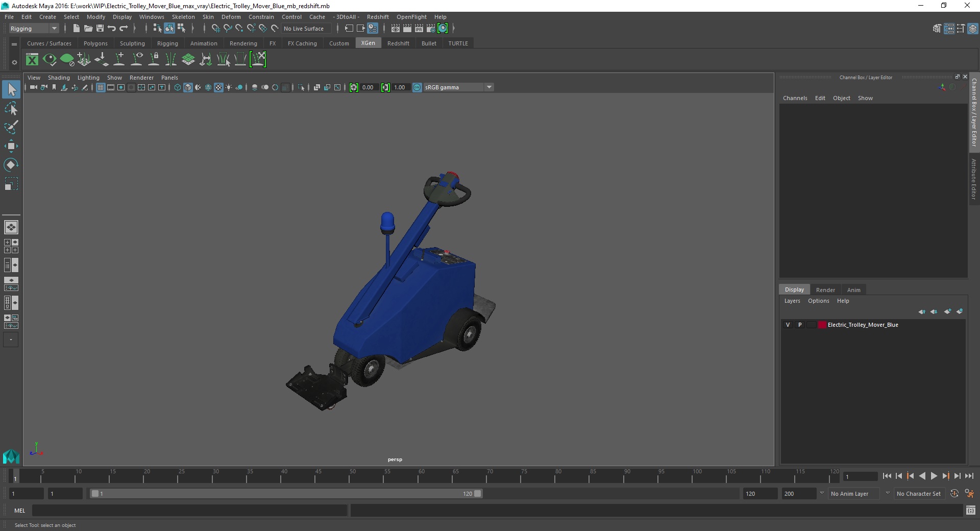Click the XGen green layered planes shelf icon
This screenshot has height=531, width=980.
coord(188,60)
